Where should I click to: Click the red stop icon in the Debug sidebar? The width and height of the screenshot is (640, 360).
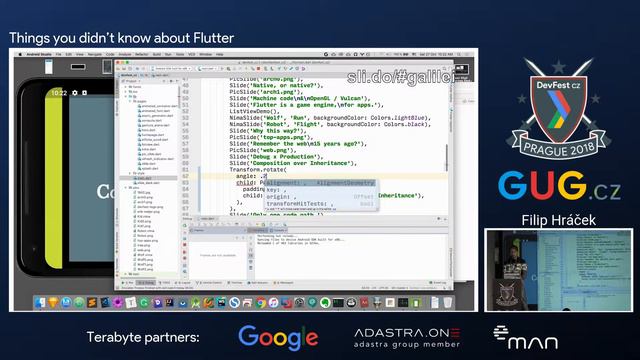pos(184,245)
